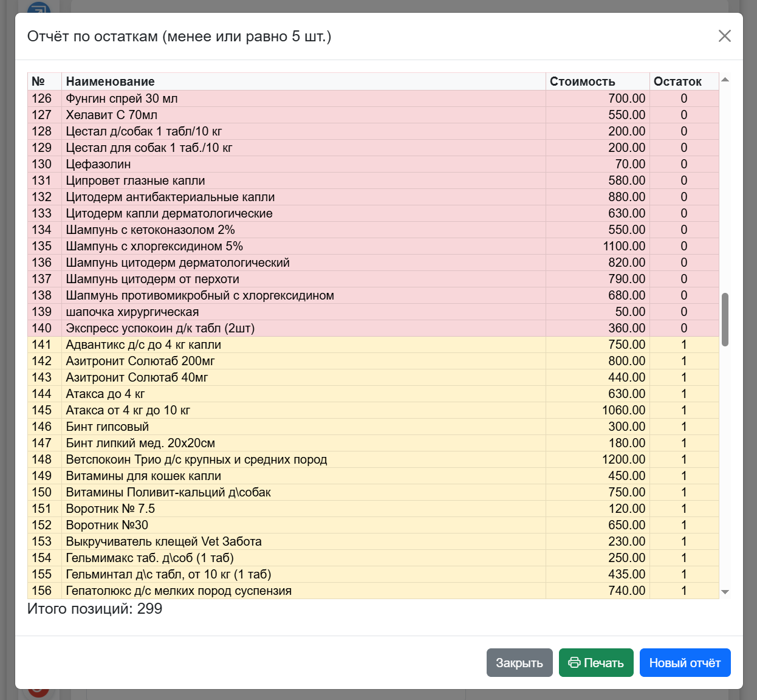The height and width of the screenshot is (700, 757).
Task: Click the Печать button with printer icon
Action: coord(596,663)
